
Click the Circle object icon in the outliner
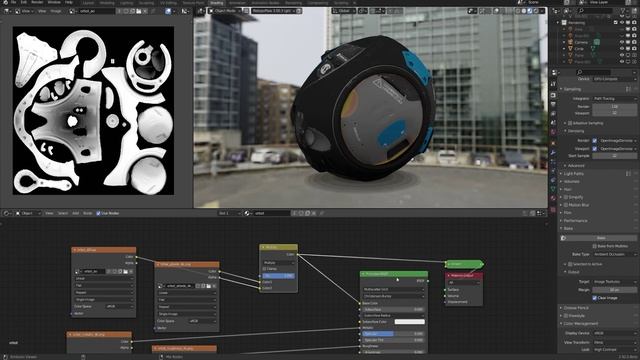571,49
